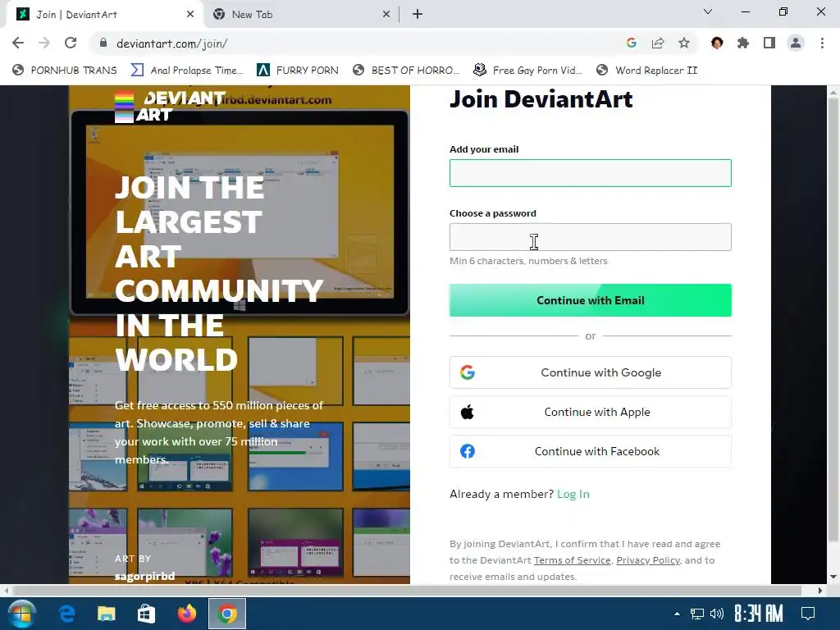Open artist sagorpirbd's credit link

pos(144,576)
